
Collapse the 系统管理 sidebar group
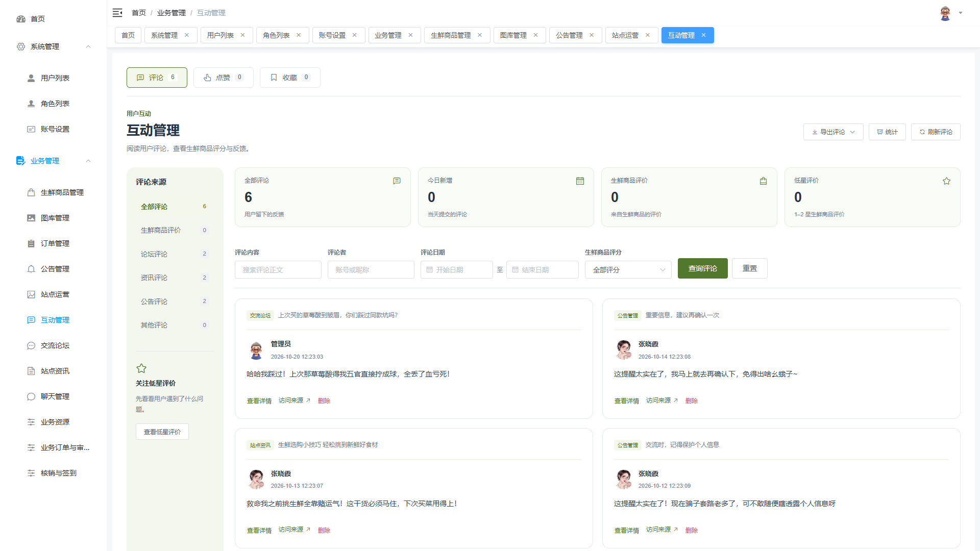88,46
